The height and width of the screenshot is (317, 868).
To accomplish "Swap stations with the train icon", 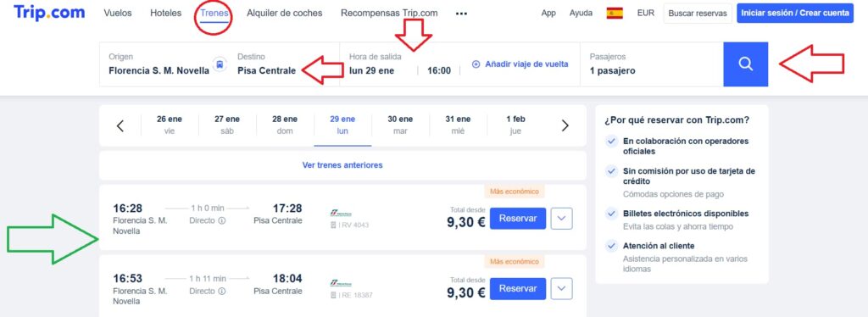I will click(220, 64).
